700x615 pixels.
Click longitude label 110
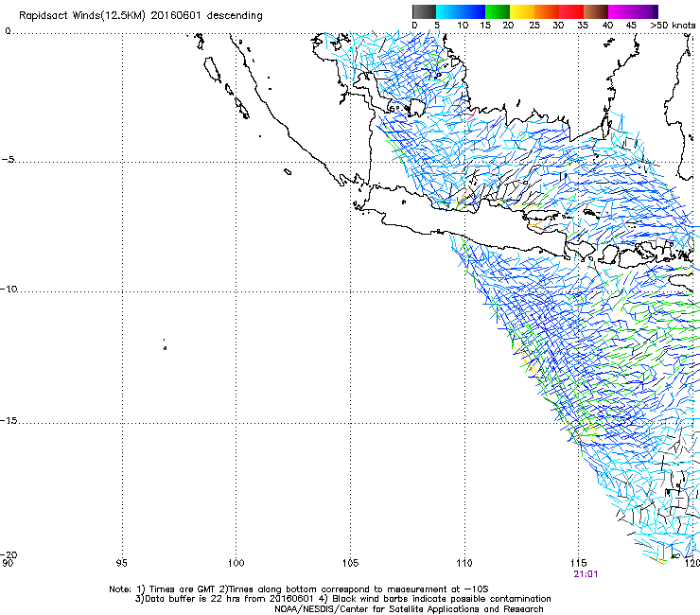pos(464,563)
